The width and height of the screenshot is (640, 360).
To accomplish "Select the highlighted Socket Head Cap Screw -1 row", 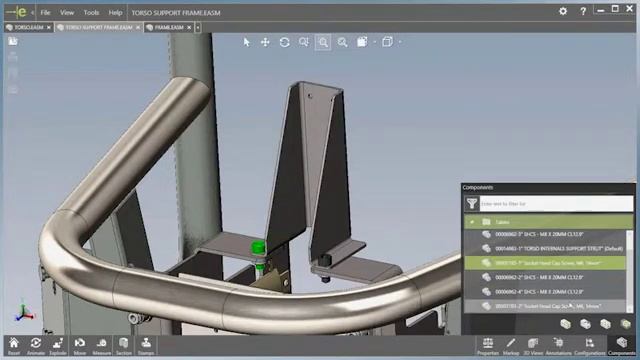I will pyautogui.click(x=545, y=263).
